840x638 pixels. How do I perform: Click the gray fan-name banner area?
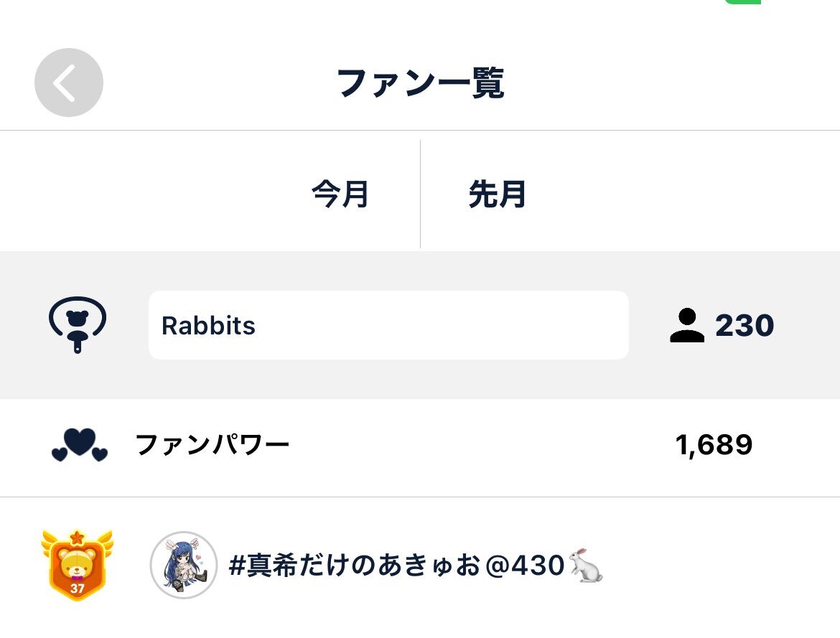(x=420, y=325)
